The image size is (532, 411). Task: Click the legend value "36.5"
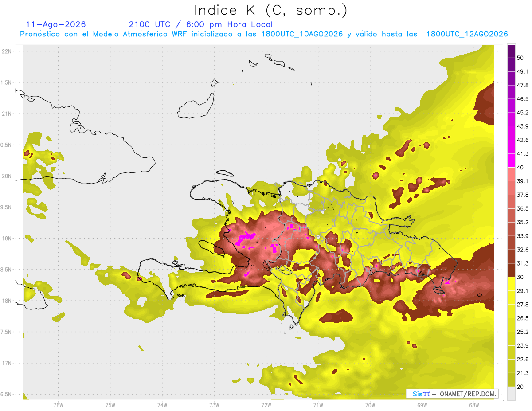point(523,209)
